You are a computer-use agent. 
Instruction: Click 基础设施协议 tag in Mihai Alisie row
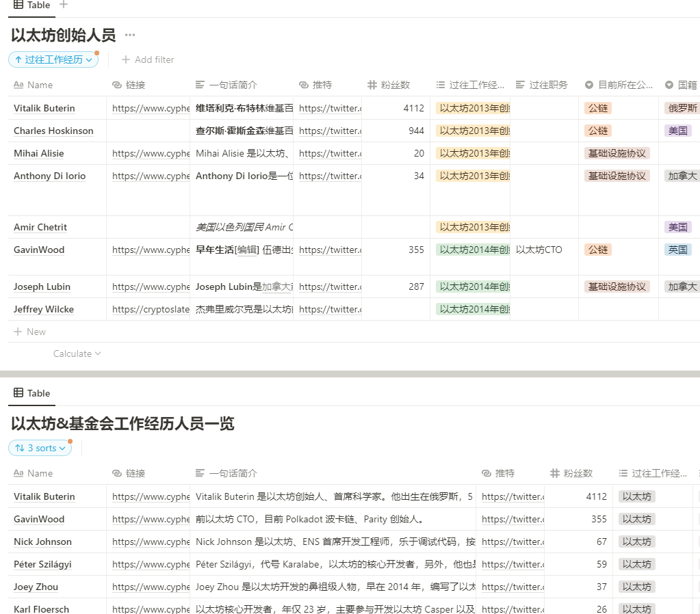(x=617, y=153)
